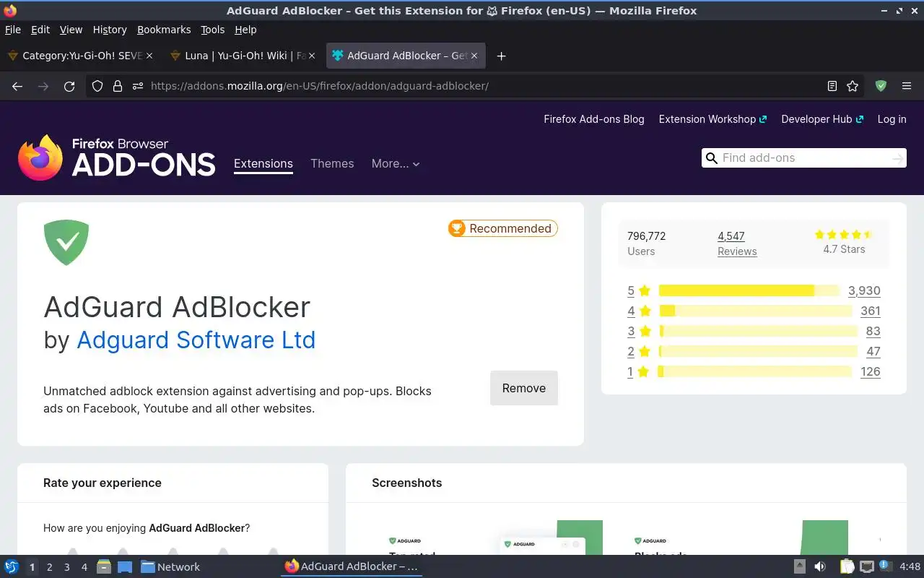Image resolution: width=924 pixels, height=578 pixels.
Task: Click the Find add-ons search field
Action: click(x=804, y=158)
